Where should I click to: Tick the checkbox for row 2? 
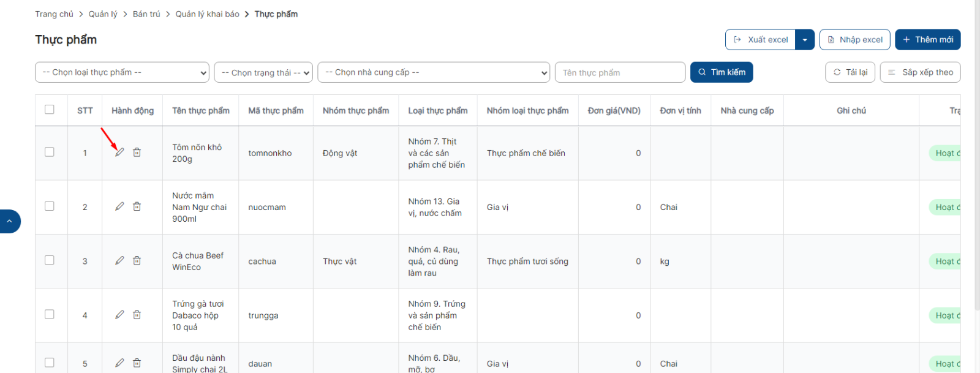point(50,206)
